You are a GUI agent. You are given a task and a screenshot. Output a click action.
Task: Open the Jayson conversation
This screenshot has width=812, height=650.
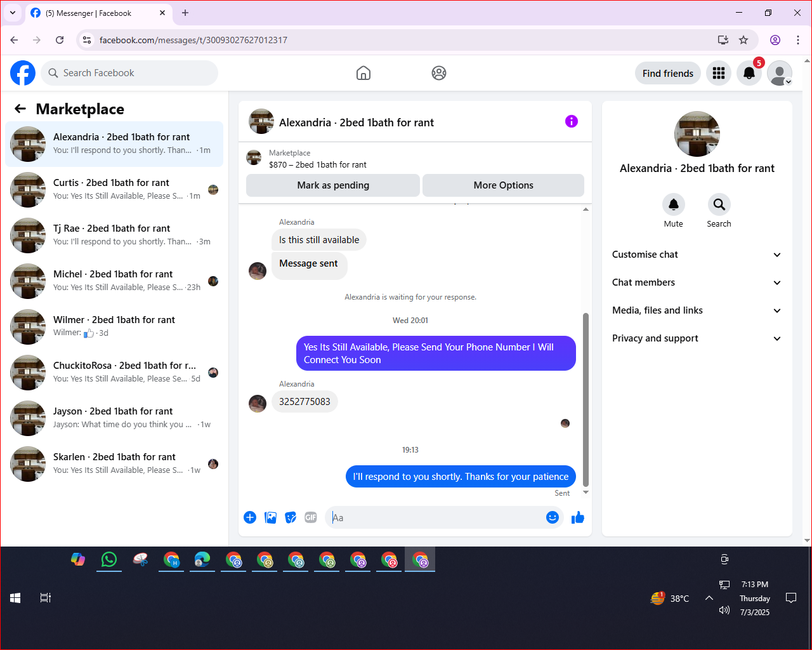(x=114, y=418)
